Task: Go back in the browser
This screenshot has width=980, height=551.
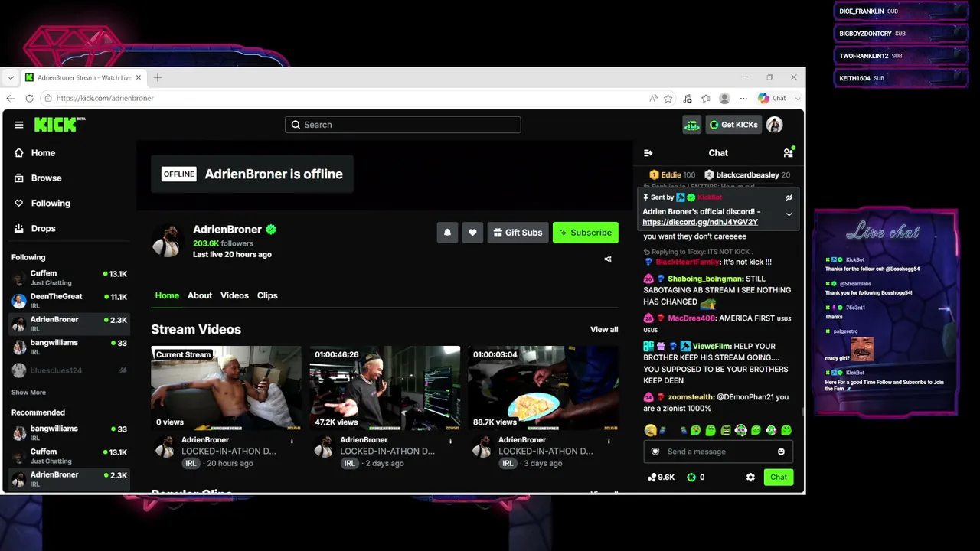Action: click(x=10, y=98)
